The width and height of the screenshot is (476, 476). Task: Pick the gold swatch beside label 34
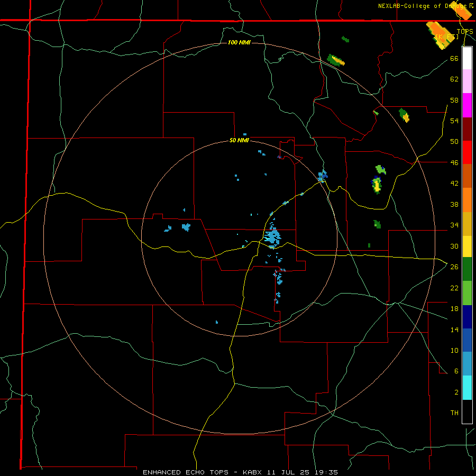pyautogui.click(x=467, y=224)
